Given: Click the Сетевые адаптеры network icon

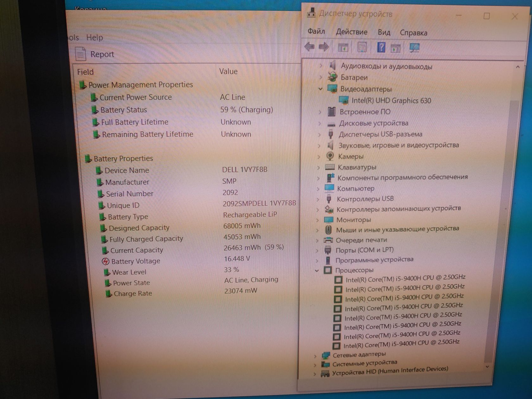Looking at the screenshot, I should 326,356.
